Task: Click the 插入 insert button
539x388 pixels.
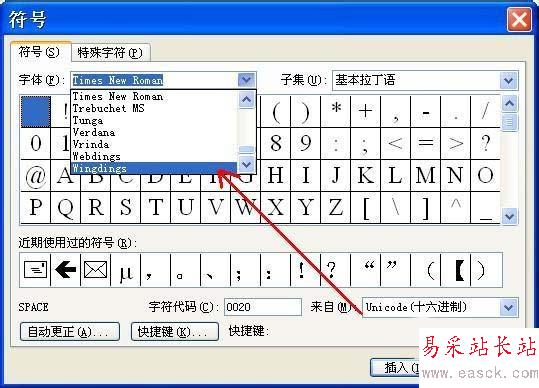Action: tap(395, 368)
